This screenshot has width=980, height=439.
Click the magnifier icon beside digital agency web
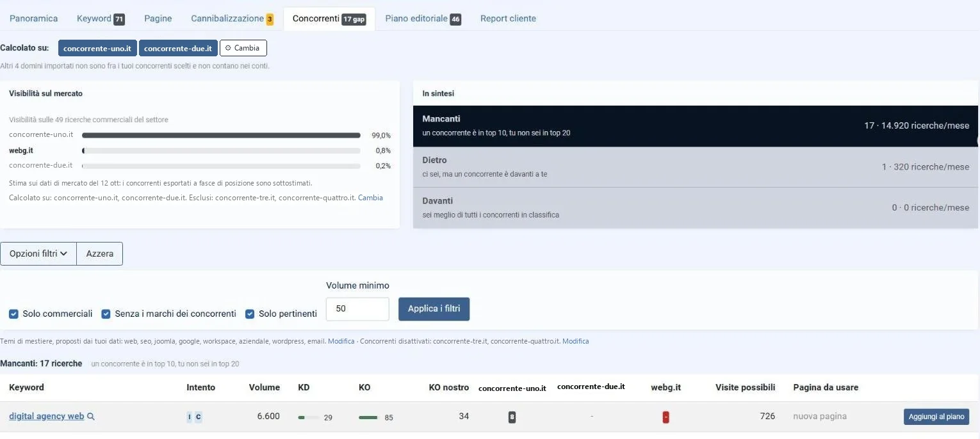pos(91,417)
